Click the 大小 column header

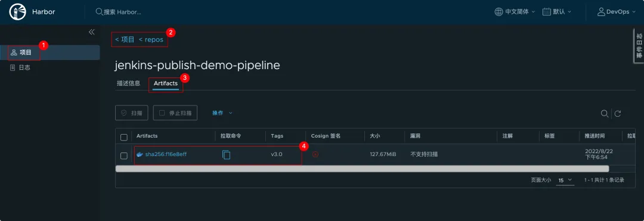376,136
